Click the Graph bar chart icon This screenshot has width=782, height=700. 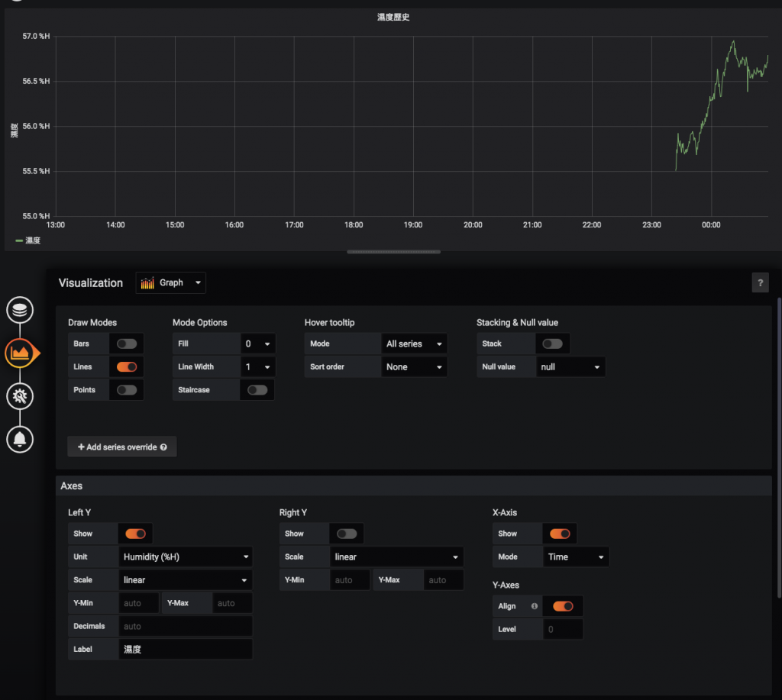[x=147, y=282]
